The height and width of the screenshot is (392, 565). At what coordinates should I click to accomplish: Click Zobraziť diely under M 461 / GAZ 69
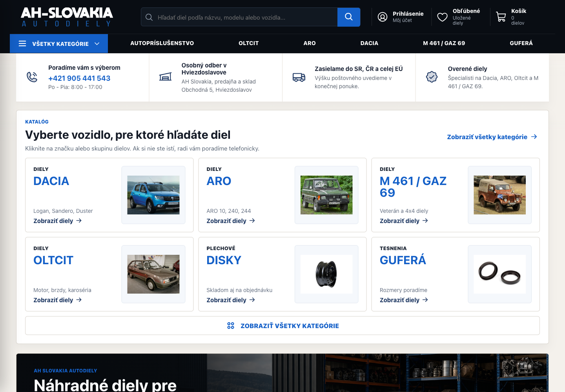(x=404, y=221)
